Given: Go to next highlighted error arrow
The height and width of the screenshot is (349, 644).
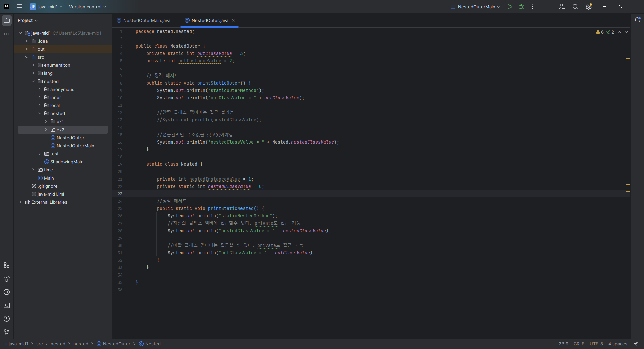Looking at the screenshot, I should click(x=626, y=32).
